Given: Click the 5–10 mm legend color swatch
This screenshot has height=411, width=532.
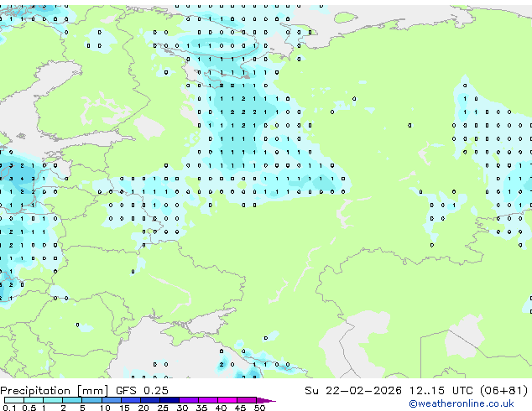Looking at the screenshot, I should pyautogui.click(x=91, y=400).
